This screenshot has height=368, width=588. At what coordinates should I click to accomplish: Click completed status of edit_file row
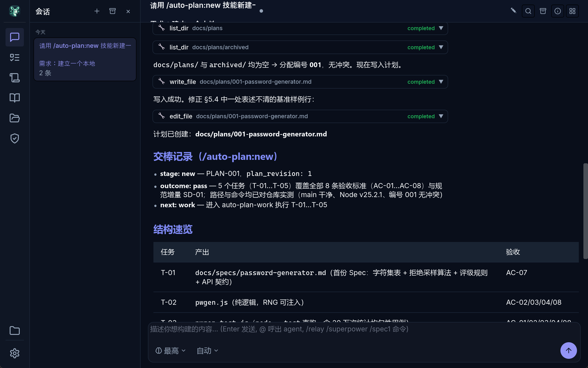(x=421, y=116)
